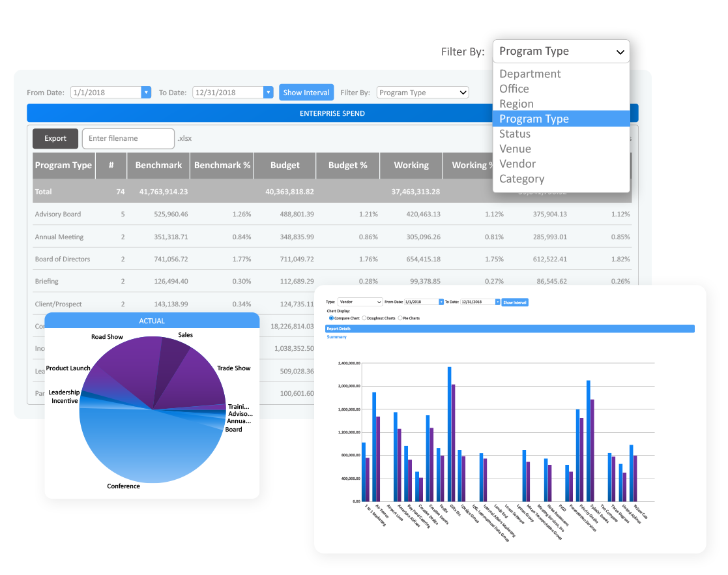Open the Filter By Program Type dropdown

(422, 93)
